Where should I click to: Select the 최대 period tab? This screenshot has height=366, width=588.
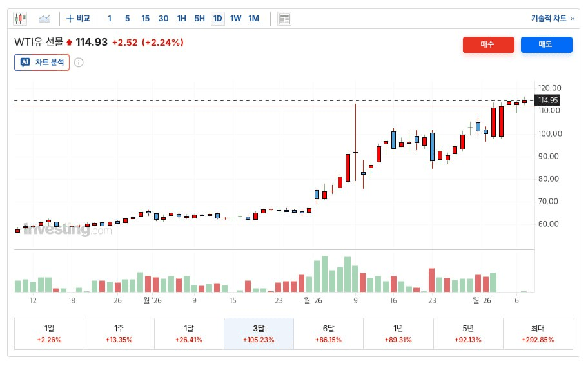pos(538,333)
